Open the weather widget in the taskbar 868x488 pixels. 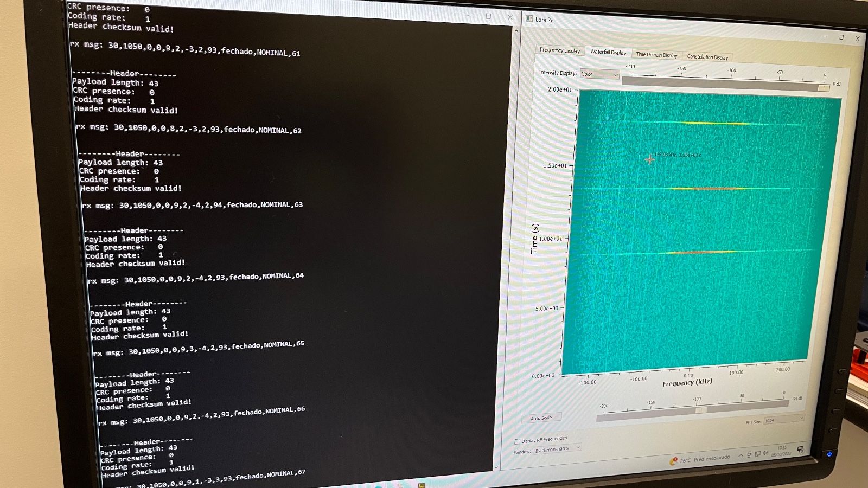tap(700, 459)
